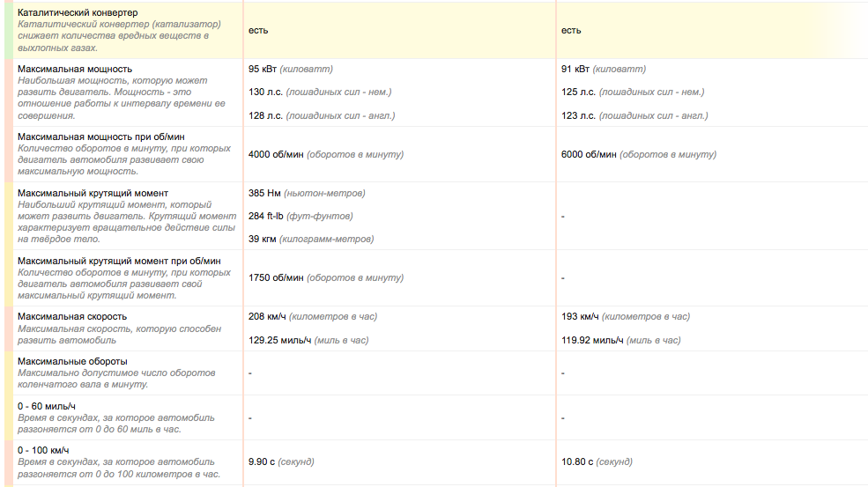The height and width of the screenshot is (487, 868).
Task: Select the Максимальные обороты row heading
Action: tap(72, 361)
